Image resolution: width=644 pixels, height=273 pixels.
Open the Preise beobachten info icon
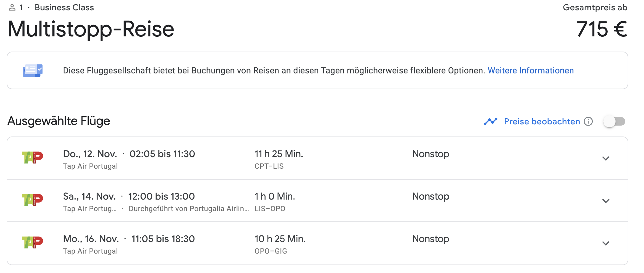point(588,121)
